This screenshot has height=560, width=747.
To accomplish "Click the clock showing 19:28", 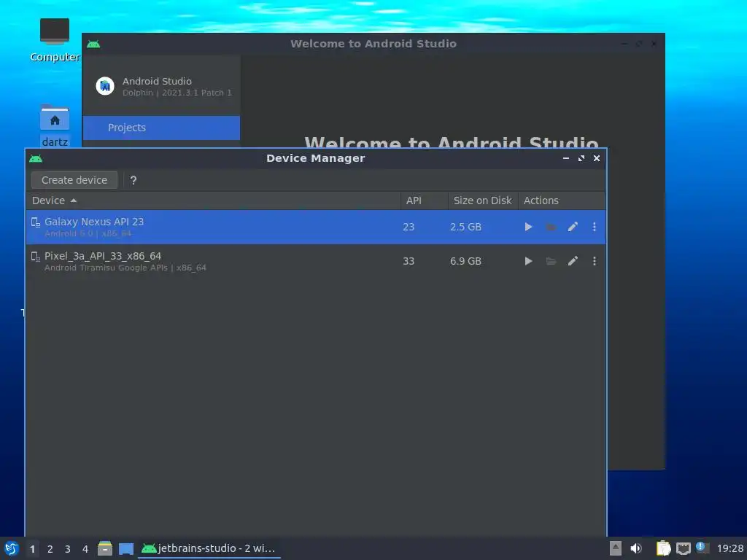I will coord(729,548).
